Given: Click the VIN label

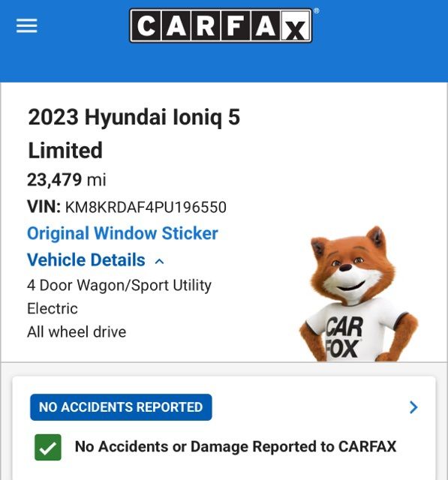Looking at the screenshot, I should coord(44,207).
